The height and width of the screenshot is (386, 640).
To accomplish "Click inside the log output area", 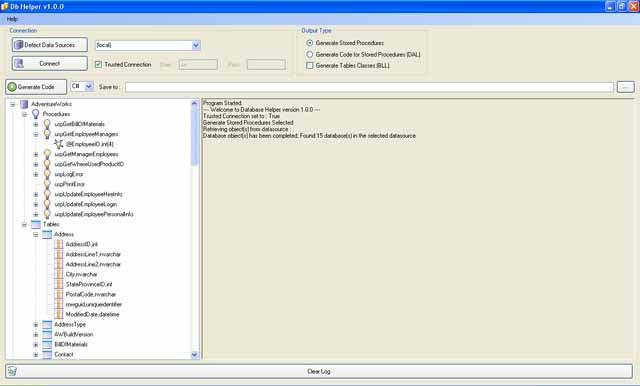I will coord(418,228).
